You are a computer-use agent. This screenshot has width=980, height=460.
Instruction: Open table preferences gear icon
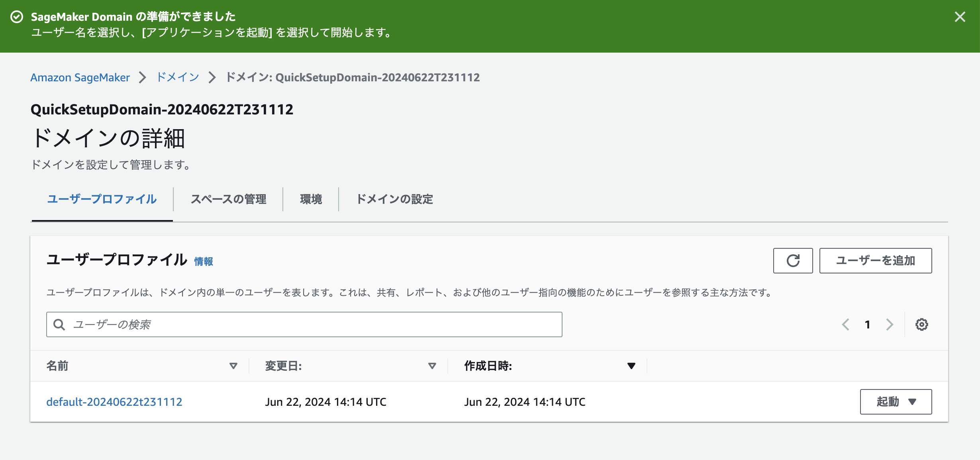click(x=921, y=324)
